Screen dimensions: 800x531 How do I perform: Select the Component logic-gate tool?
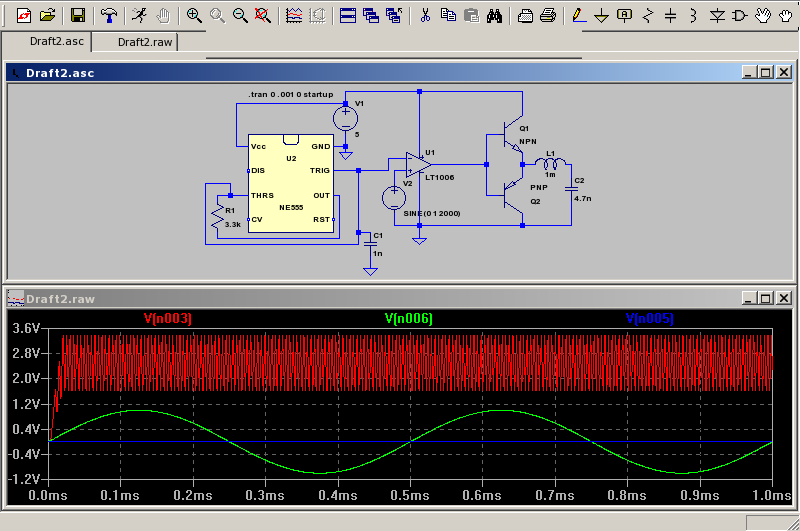(740, 15)
